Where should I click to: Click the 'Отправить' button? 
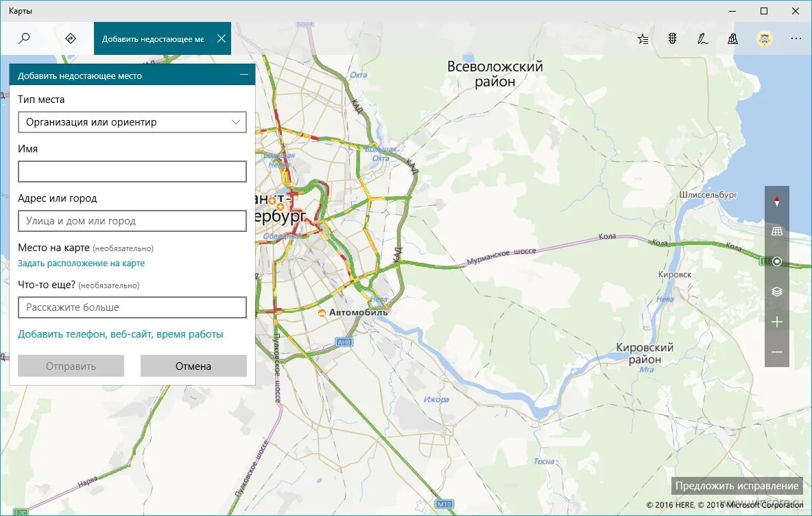coord(71,366)
